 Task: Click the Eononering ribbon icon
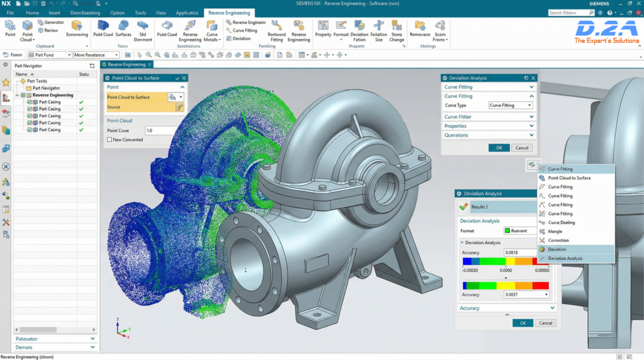pos(77,29)
